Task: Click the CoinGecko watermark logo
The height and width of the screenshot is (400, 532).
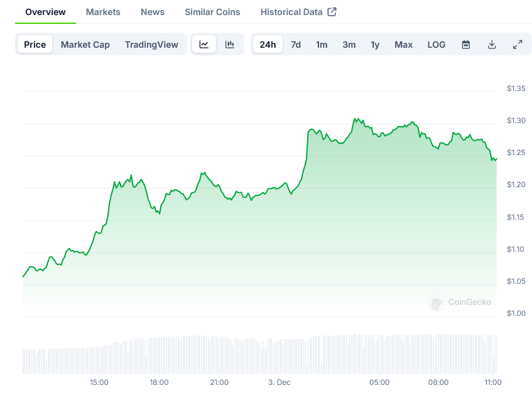Action: pos(460,302)
